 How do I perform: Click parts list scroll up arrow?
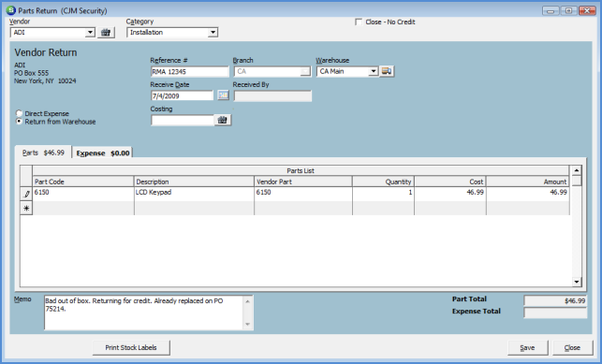(577, 170)
